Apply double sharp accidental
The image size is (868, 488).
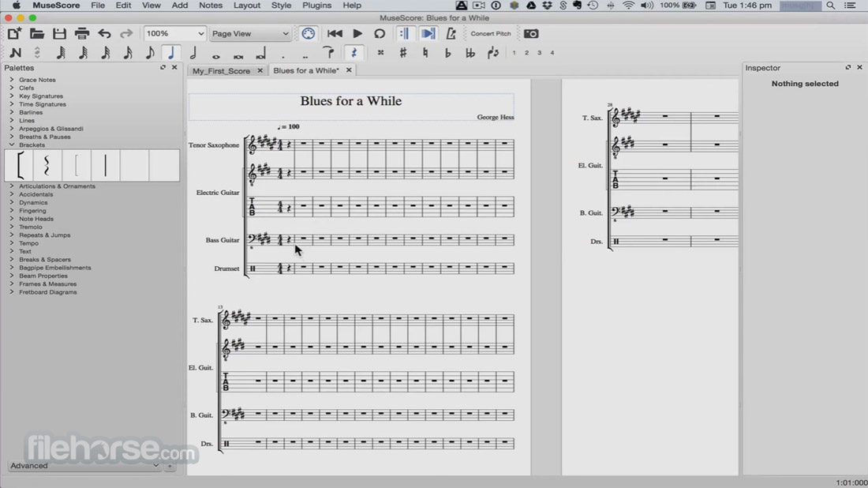tap(380, 53)
